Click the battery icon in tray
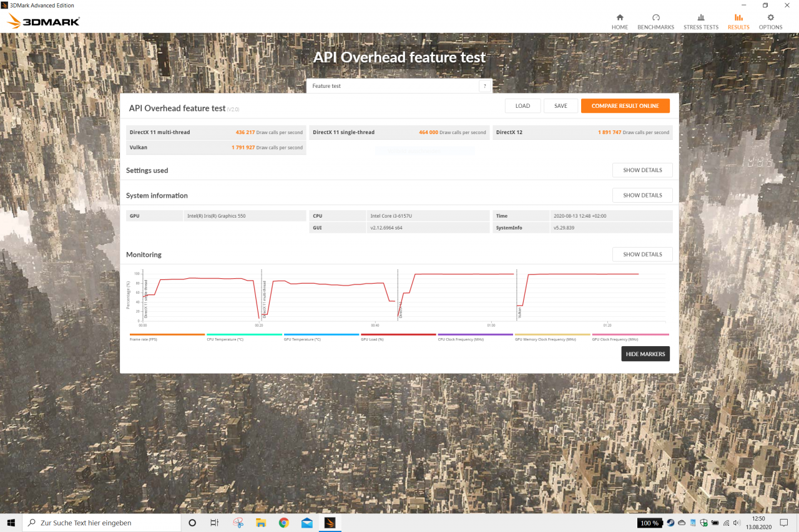This screenshot has width=799, height=532. click(x=715, y=523)
